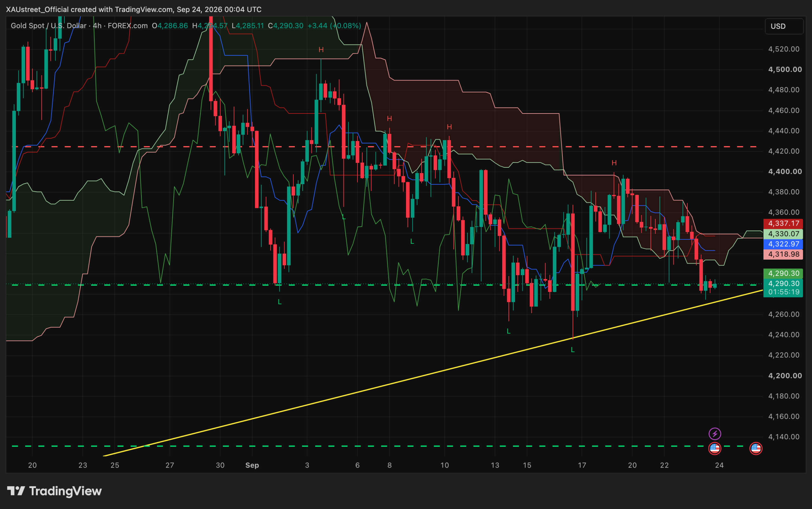Click the 4,400.00 price axis label
Screen dimensions: 812x509
(x=785, y=171)
